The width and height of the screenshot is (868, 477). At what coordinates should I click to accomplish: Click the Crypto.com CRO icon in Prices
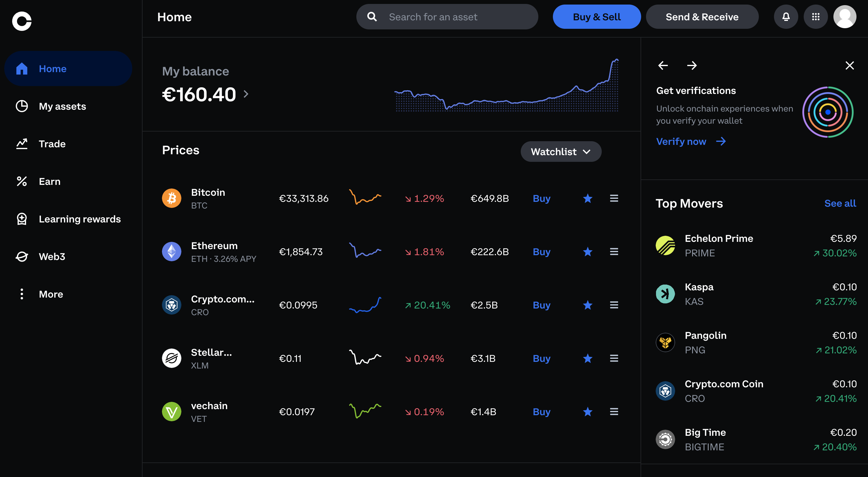pos(172,305)
